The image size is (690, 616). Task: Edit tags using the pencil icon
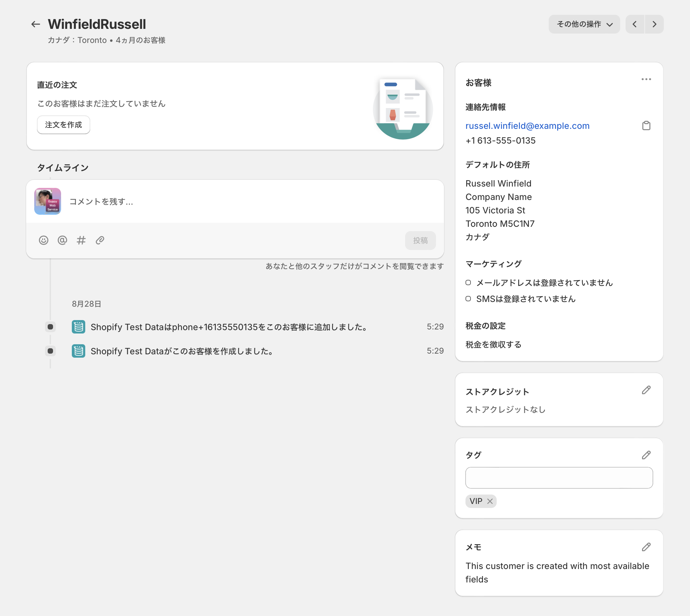tap(646, 455)
